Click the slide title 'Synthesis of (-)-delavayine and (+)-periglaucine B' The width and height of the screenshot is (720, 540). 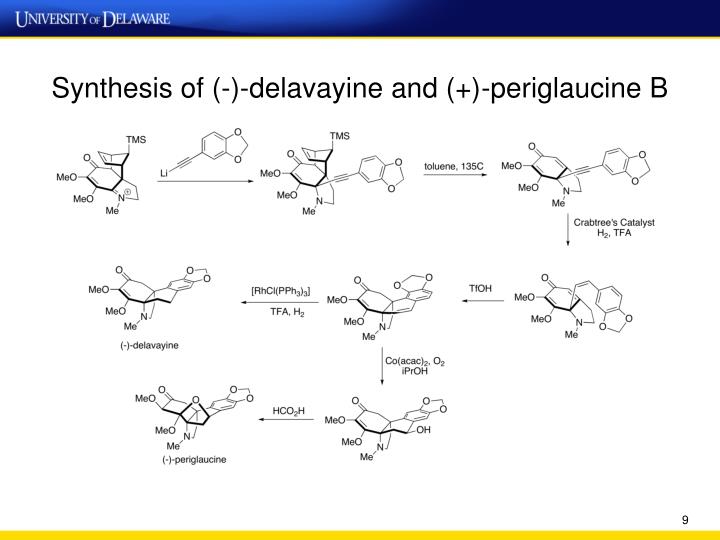pyautogui.click(x=360, y=88)
